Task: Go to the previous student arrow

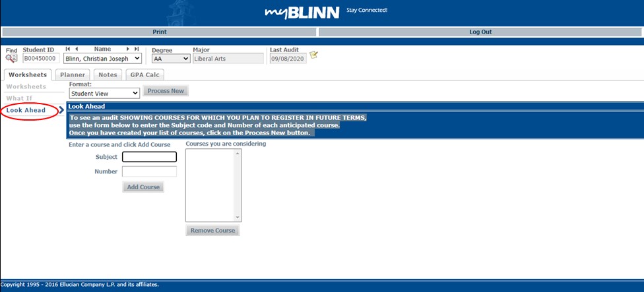Action: point(77,49)
